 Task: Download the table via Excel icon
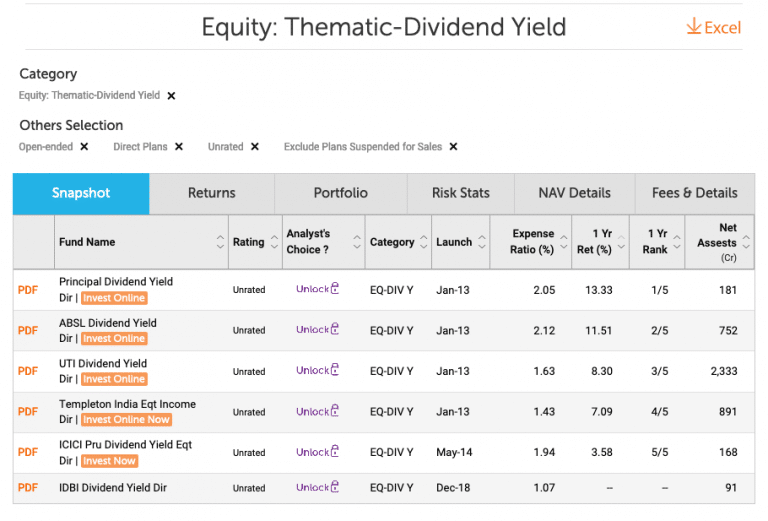[714, 27]
